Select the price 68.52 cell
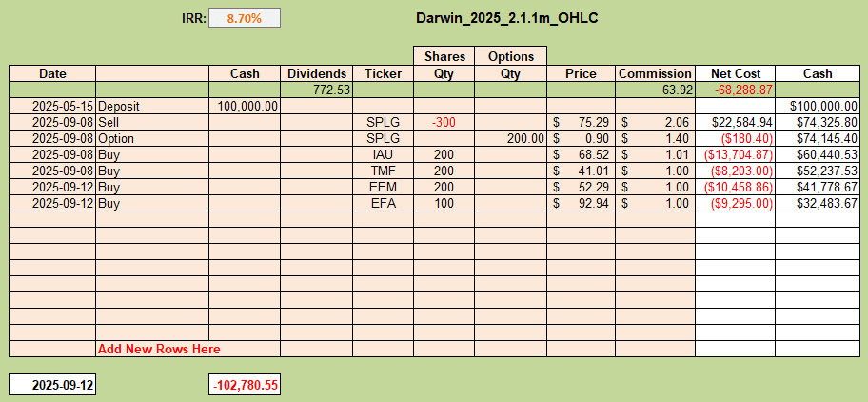This screenshot has width=868, height=402. coord(582,155)
